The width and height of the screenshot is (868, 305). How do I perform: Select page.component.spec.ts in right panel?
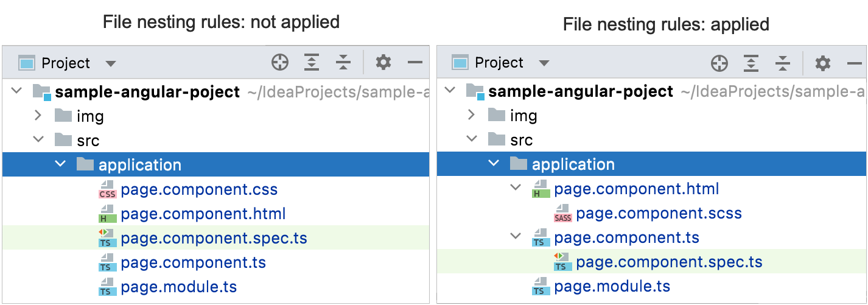pos(669,262)
